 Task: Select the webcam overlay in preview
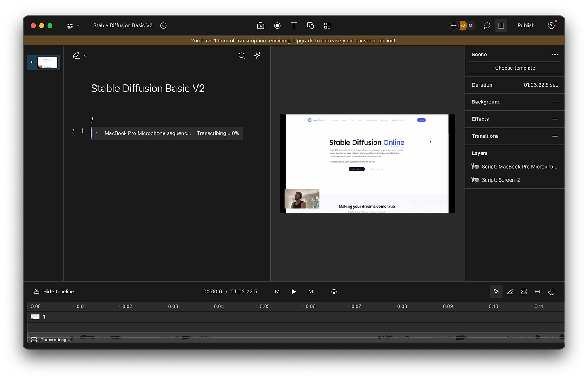point(302,198)
